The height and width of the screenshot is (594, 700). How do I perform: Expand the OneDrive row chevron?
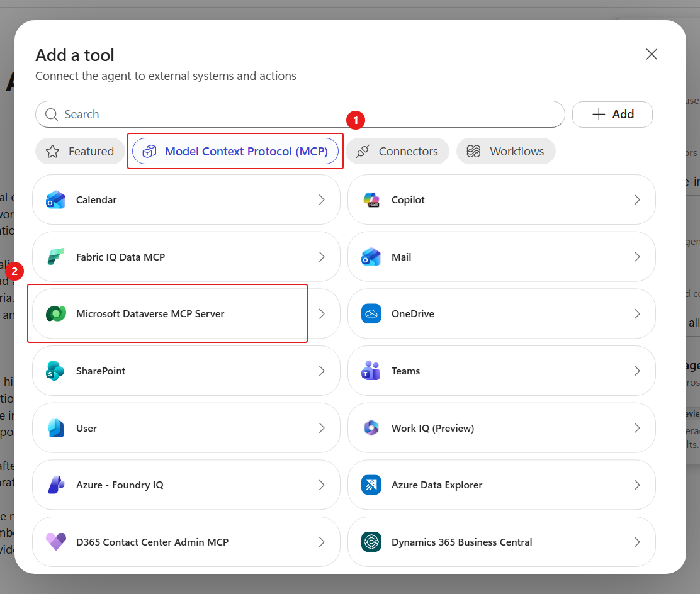click(x=637, y=314)
